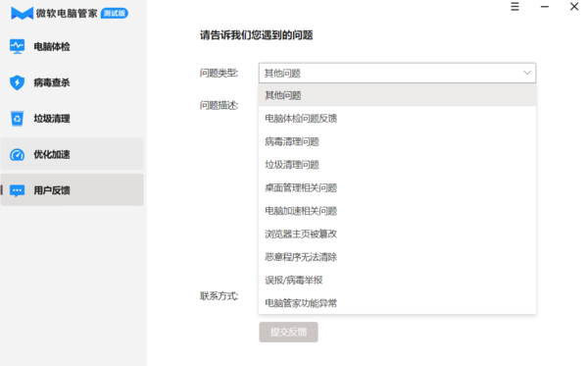Open 病毒查杀 in sidebar
Viewport: 588px width, 366px height.
pos(72,82)
